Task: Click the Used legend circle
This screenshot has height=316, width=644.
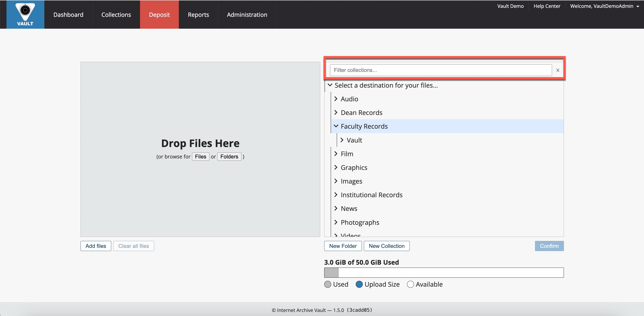Action: [328, 284]
